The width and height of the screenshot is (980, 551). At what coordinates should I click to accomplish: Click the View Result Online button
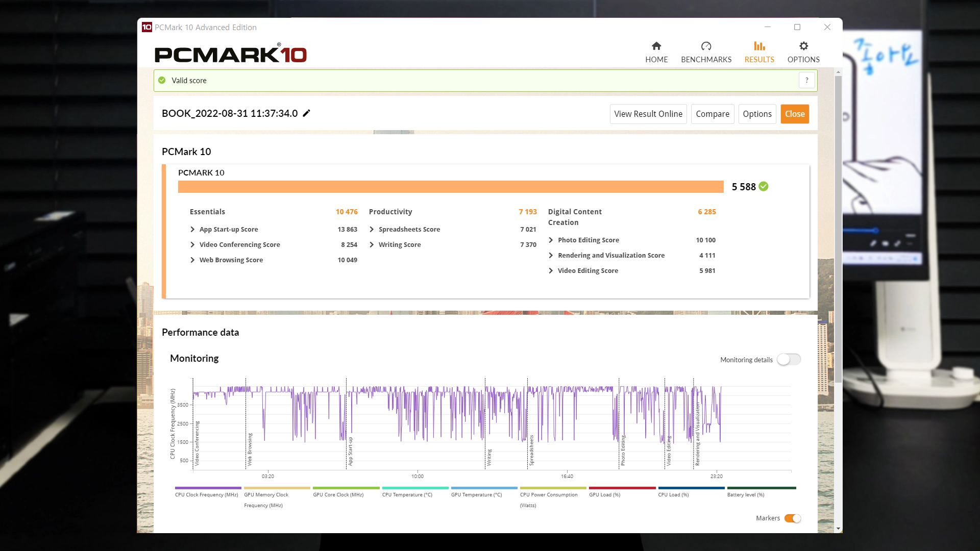coord(648,114)
